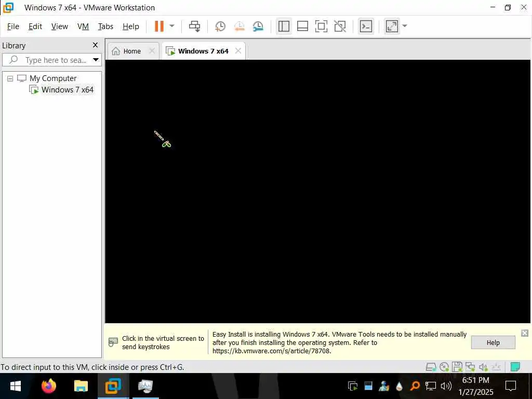Screen dimensions: 532x399
Task: Open the power options dropdown beside Pause
Action: [172, 26]
